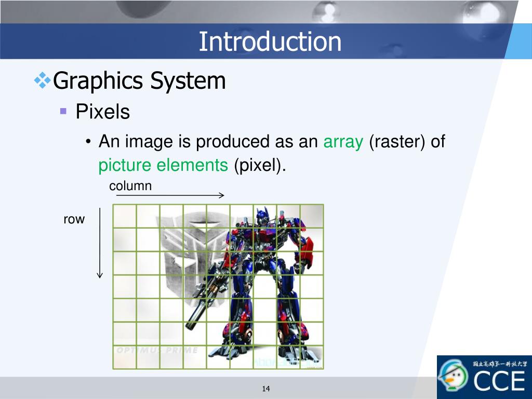The image size is (532, 399).
Task: Click the duck mascot in the CCE logo
Action: coord(453,377)
